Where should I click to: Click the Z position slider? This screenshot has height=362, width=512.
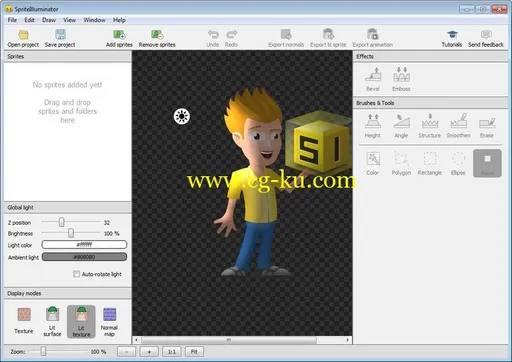(x=62, y=222)
